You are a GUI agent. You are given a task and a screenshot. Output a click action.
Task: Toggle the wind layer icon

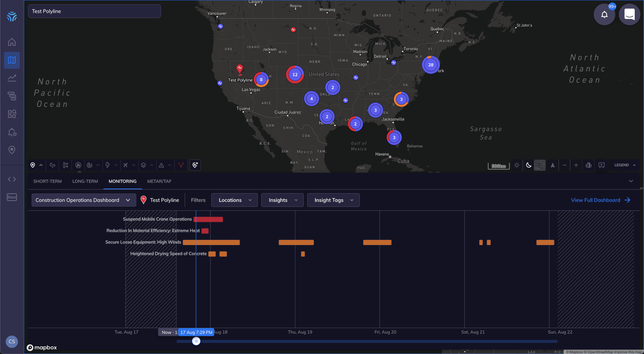pyautogui.click(x=65, y=165)
